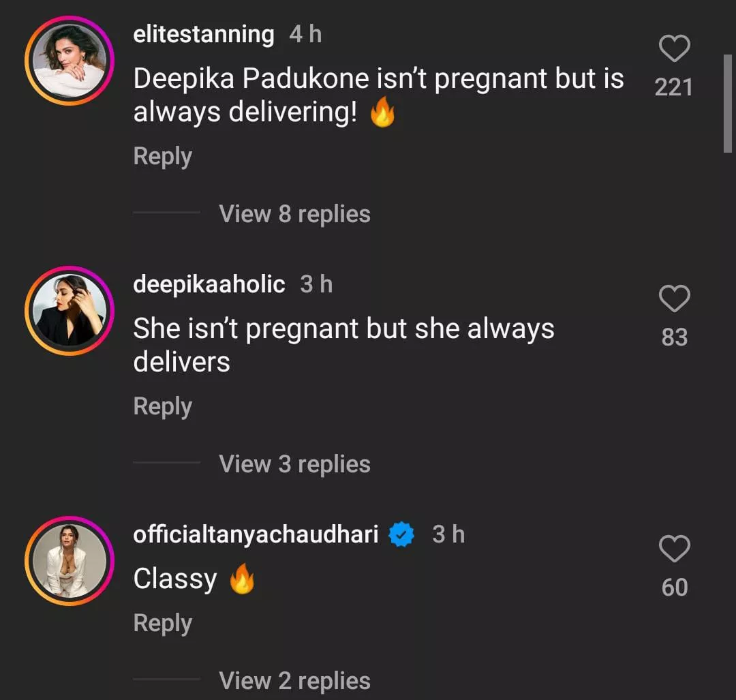Viewport: 736px width, 700px height.
Task: Expand View 8 replies
Action: tap(294, 214)
